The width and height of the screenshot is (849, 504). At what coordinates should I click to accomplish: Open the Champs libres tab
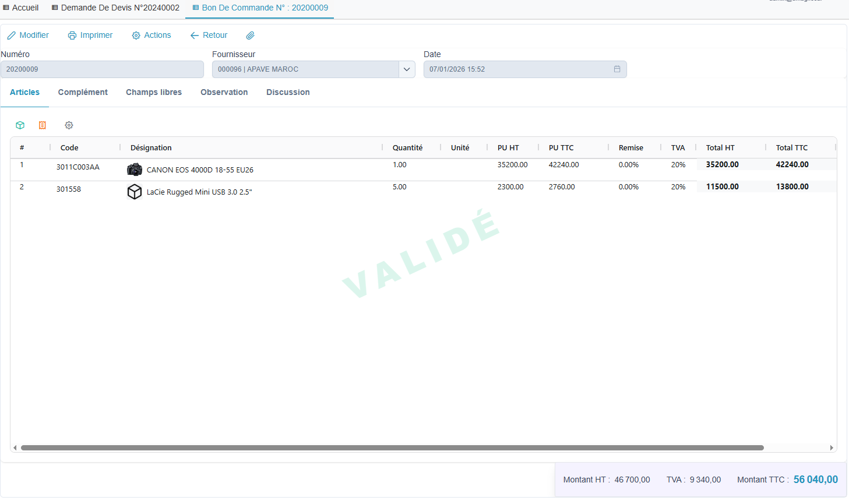[154, 92]
